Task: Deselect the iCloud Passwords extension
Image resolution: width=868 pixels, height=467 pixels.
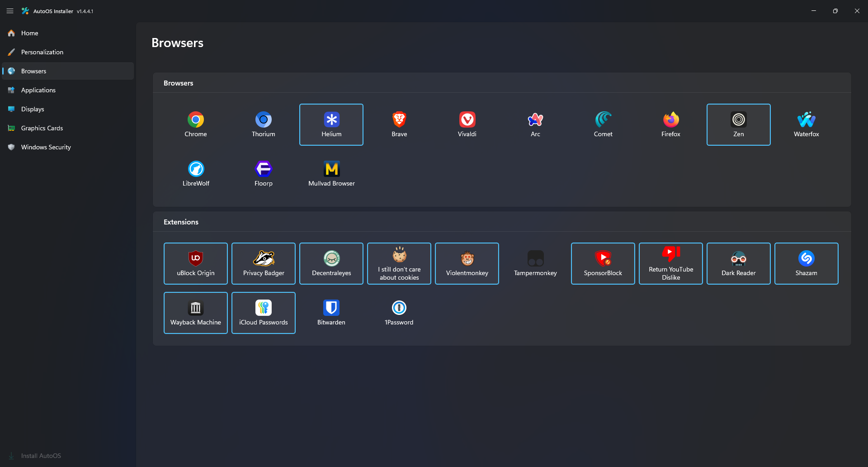Action: click(264, 313)
